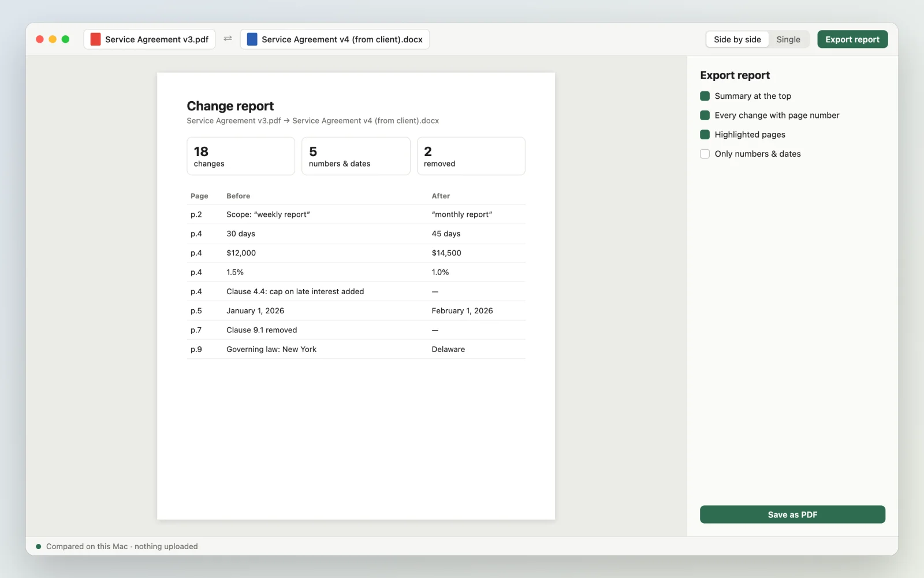Click the file comparison subtitle under Change report

(312, 121)
